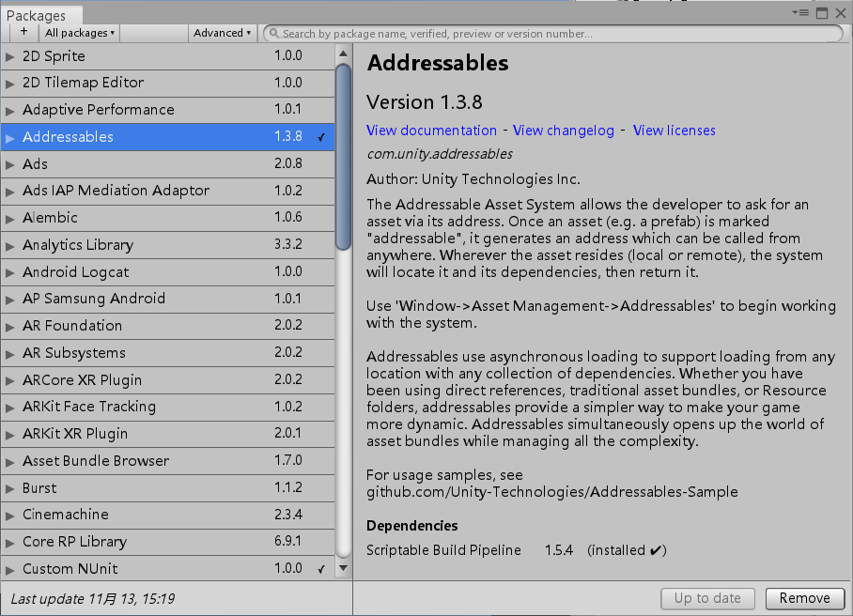Select the 2D Tilemap Editor package
This screenshot has height=616, width=853.
[167, 83]
